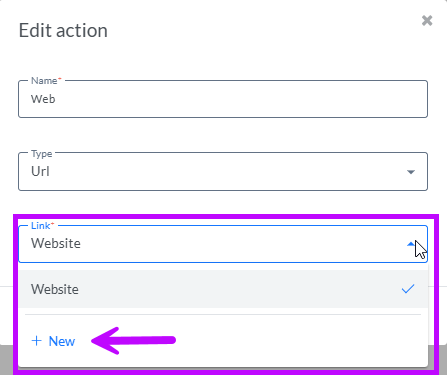Click the blue checkmark beside Website option
Screen dimensions: 447x375
click(408, 289)
